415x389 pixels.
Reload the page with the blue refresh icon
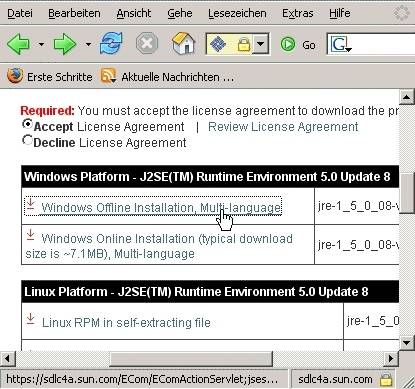[x=111, y=43]
